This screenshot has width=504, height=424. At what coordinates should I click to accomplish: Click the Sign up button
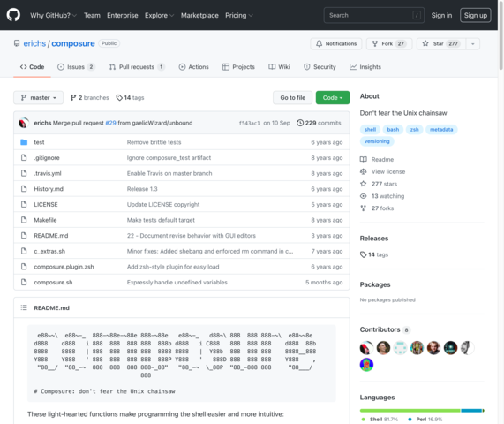pyautogui.click(x=476, y=15)
